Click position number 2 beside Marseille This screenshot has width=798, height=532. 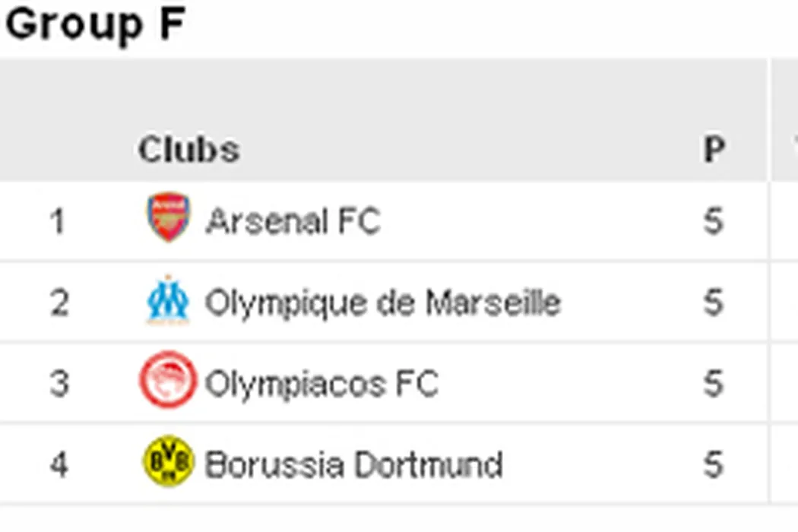(59, 303)
